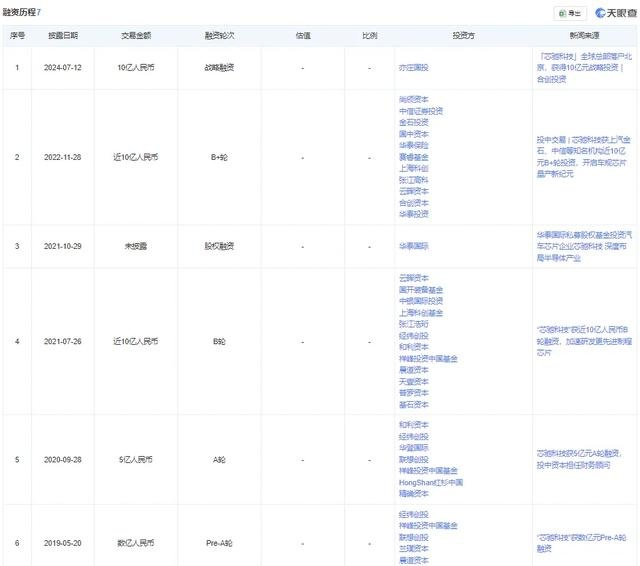
Task: Click the Pre-A轮 round cell
Action: pyautogui.click(x=219, y=543)
